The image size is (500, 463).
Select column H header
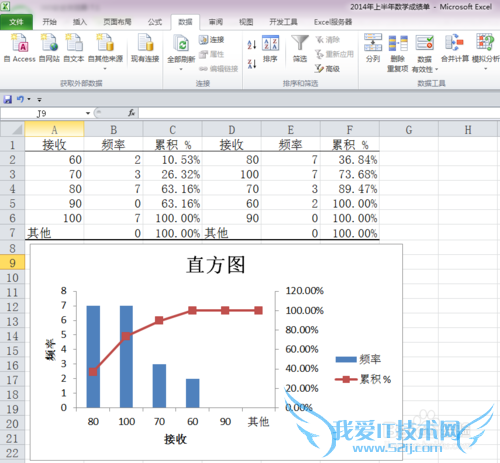tap(468, 129)
